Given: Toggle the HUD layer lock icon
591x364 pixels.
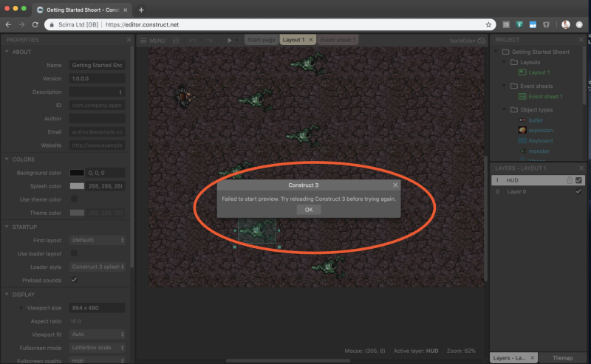Looking at the screenshot, I should tap(569, 180).
